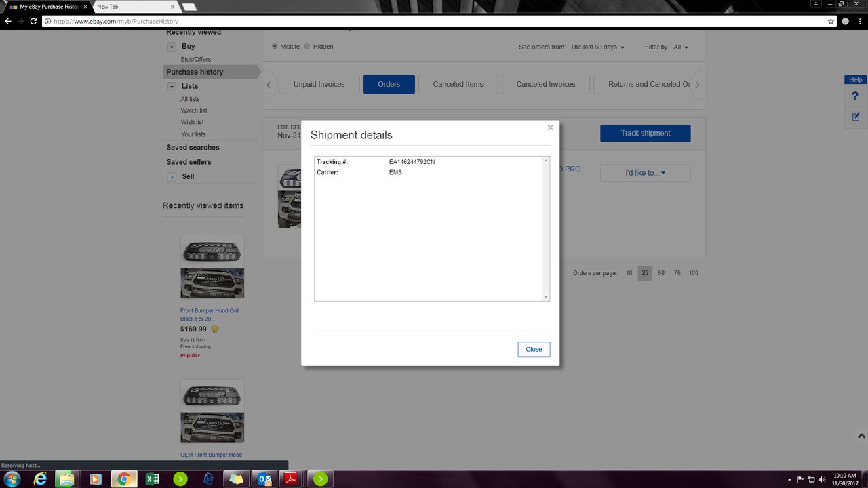868x488 pixels.
Task: Click the order item grille thumbnail
Action: click(290, 197)
